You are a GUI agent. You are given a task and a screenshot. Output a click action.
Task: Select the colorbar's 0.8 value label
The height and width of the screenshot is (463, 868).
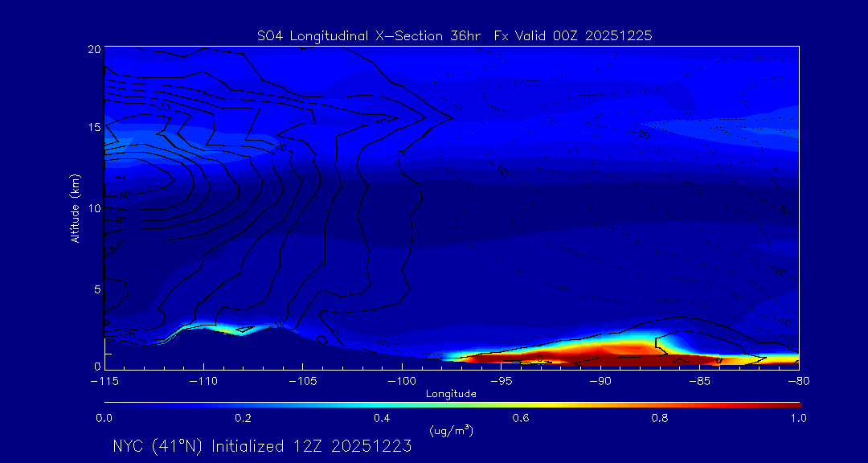660,418
